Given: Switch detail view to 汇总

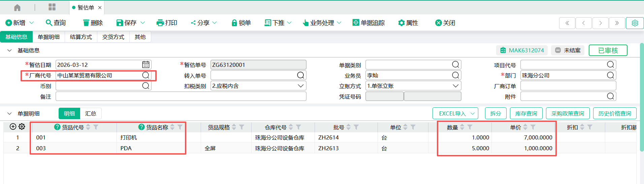Looking at the screenshot, I should (x=91, y=113).
